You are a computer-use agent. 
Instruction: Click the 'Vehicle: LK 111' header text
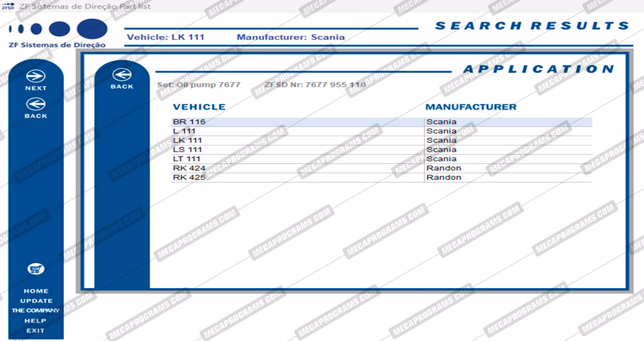coord(165,37)
